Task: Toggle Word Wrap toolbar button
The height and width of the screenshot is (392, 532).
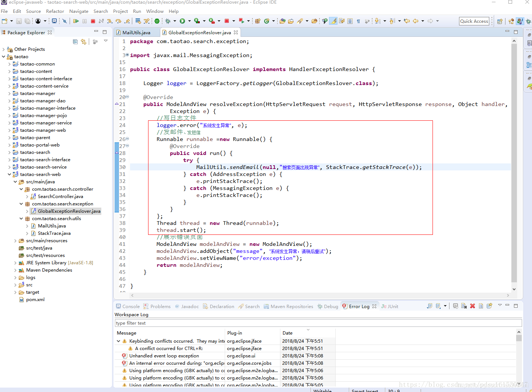Action: tap(342, 21)
